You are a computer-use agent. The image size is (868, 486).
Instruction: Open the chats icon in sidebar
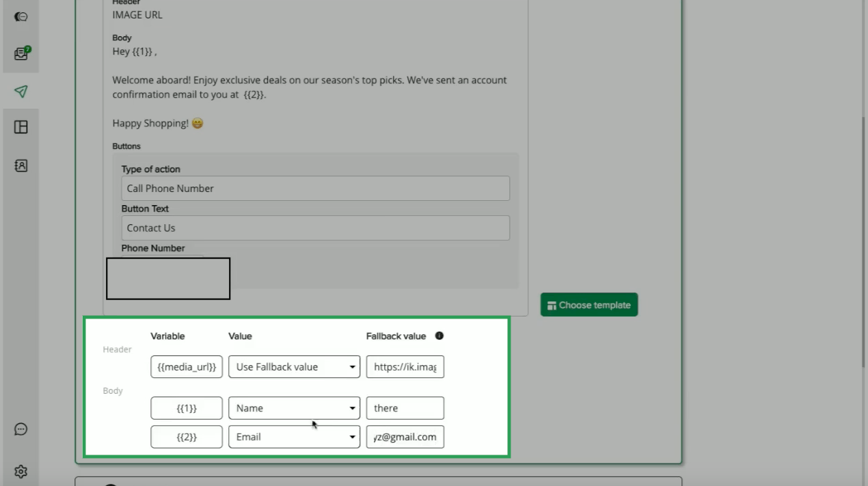(21, 16)
